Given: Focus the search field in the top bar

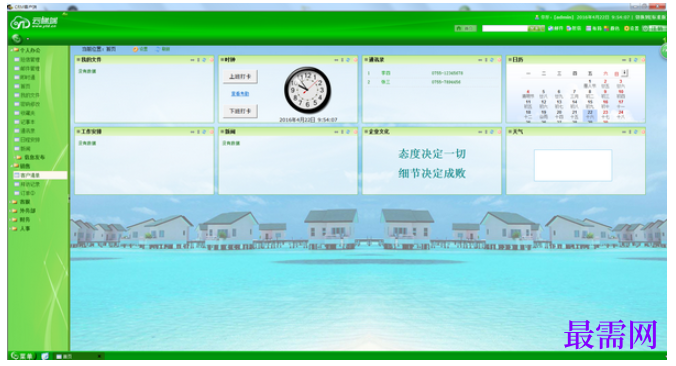Looking at the screenshot, I should [x=504, y=28].
